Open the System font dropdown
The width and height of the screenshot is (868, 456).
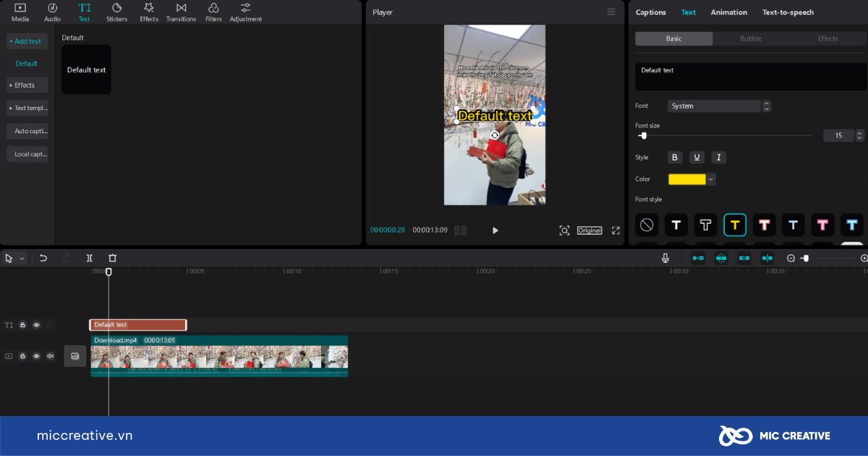coord(714,106)
